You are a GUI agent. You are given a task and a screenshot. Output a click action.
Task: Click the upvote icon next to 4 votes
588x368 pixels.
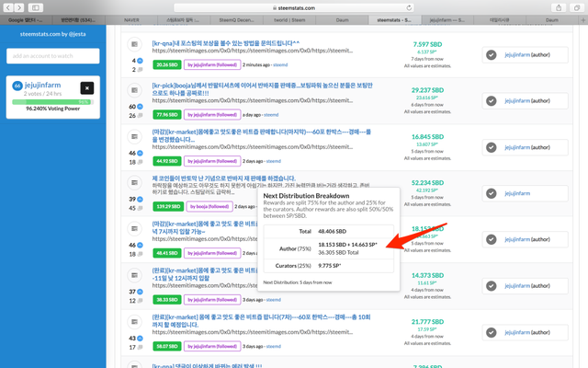[x=140, y=61]
